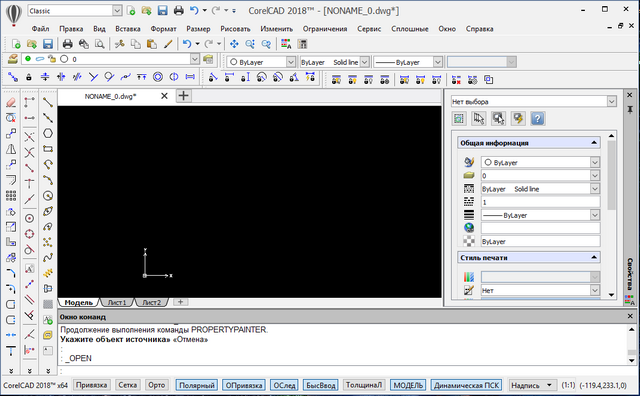
Task: Open the Classic workspace dropdown
Action: point(117,11)
